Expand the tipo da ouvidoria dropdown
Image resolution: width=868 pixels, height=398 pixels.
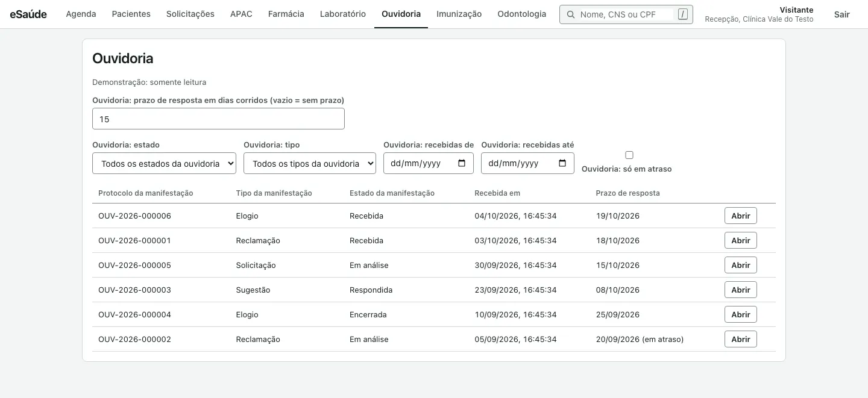pos(310,163)
